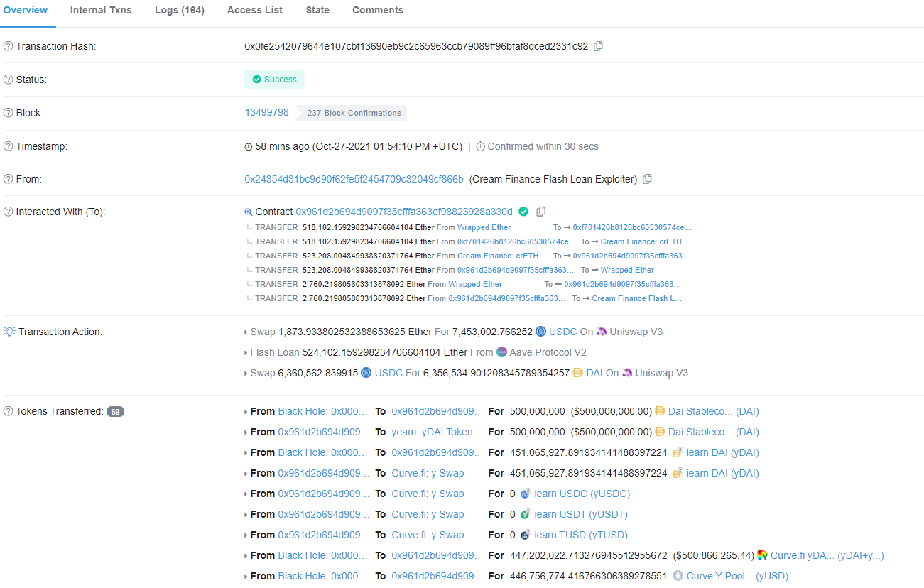Copy the From address with its copy icon
924x588 pixels.
(647, 179)
